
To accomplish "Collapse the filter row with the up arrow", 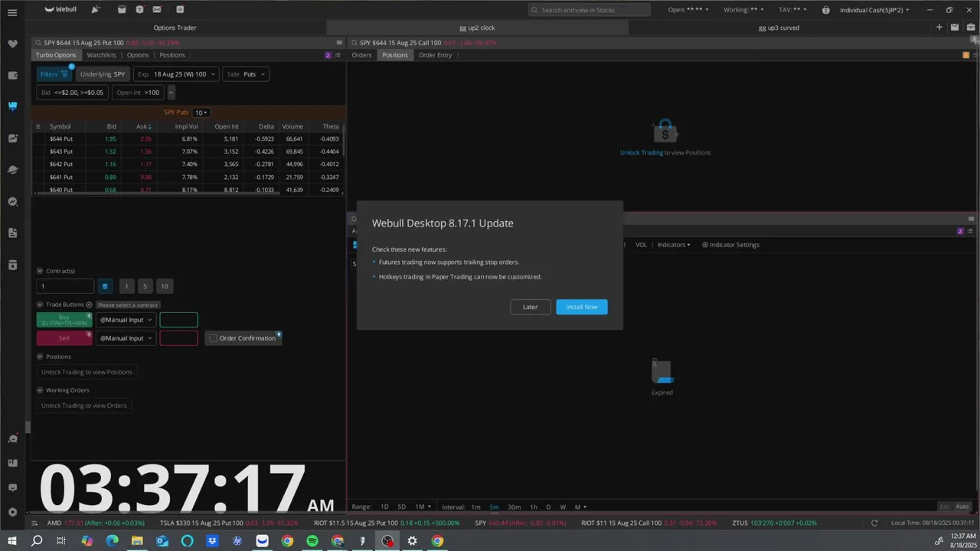I will coord(171,93).
